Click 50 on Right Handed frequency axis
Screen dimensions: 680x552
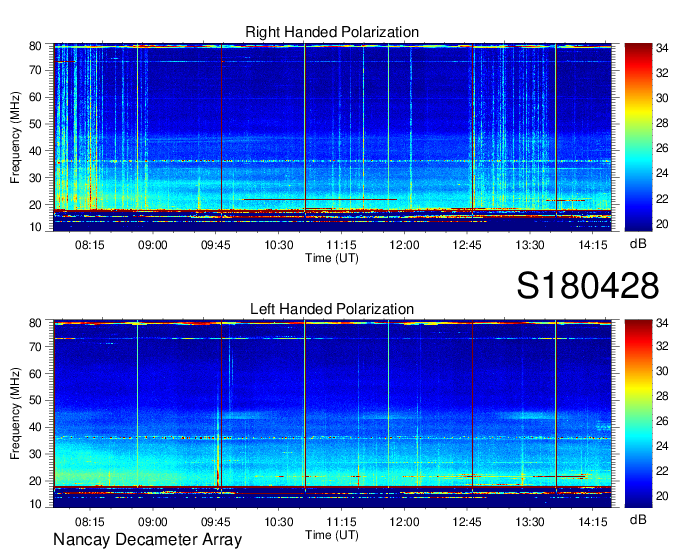(35, 124)
